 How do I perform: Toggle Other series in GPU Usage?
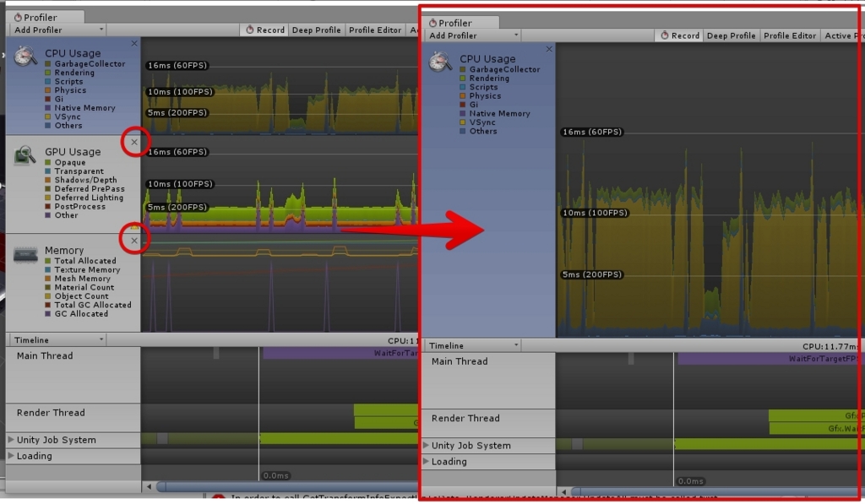pyautogui.click(x=48, y=215)
